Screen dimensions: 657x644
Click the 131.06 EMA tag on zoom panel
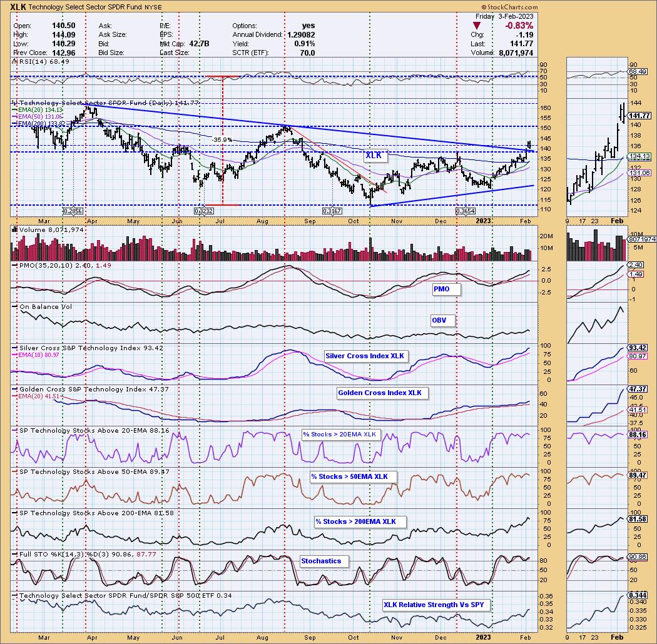pos(640,173)
